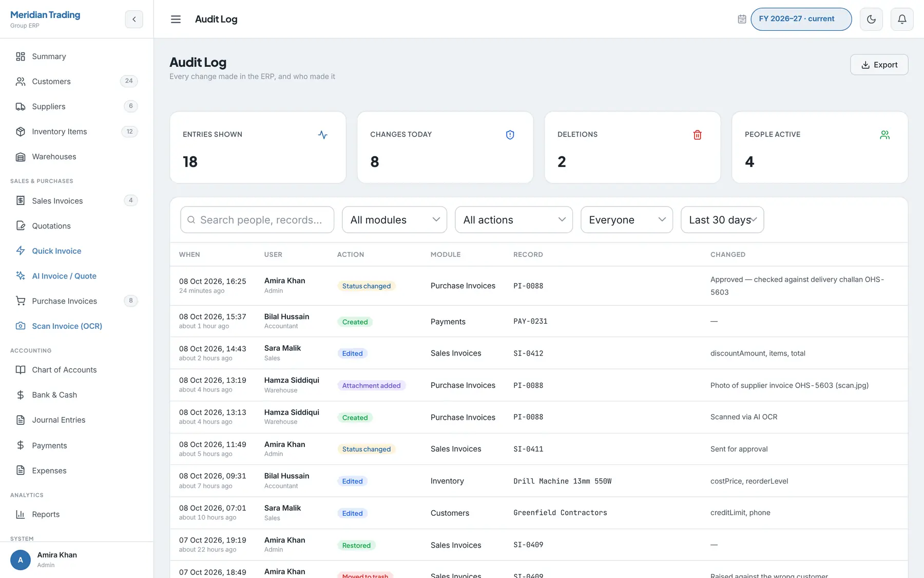Click the Summary dashboard icon
This screenshot has height=578, width=924.
pos(21,57)
